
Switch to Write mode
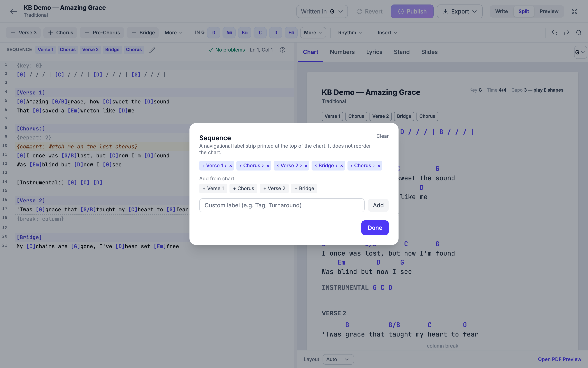point(501,11)
